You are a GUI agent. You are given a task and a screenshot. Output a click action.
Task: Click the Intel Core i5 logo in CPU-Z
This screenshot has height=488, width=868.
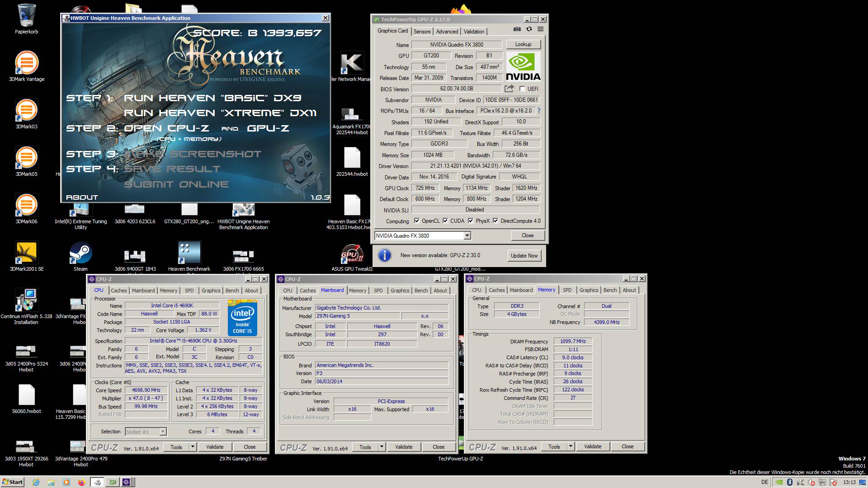(x=242, y=318)
